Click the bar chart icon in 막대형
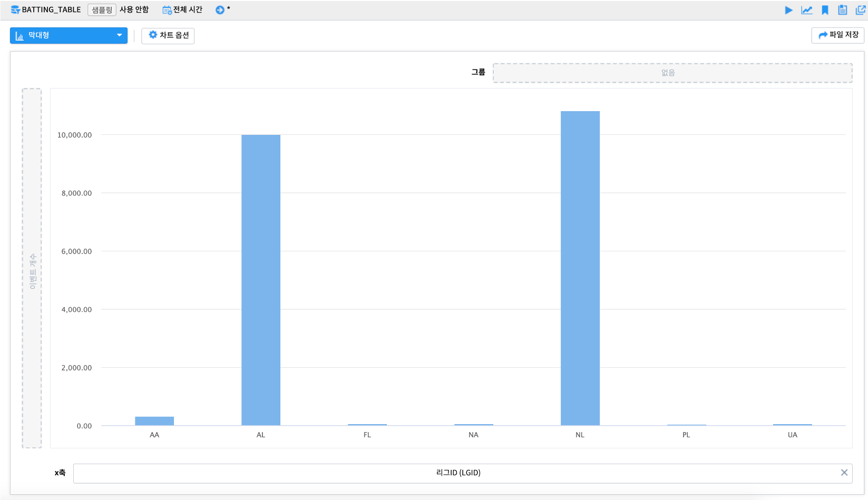The height and width of the screenshot is (500, 868). 19,36
